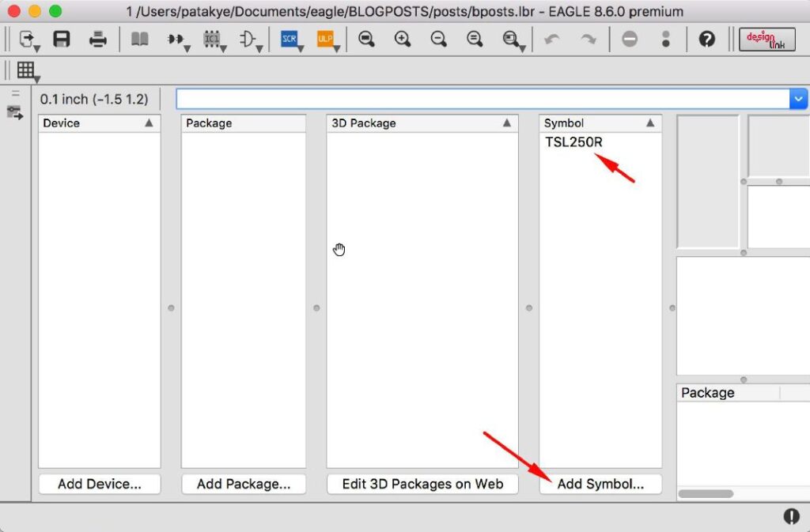Redo action arrow icon
This screenshot has height=532, width=810.
coord(589,40)
